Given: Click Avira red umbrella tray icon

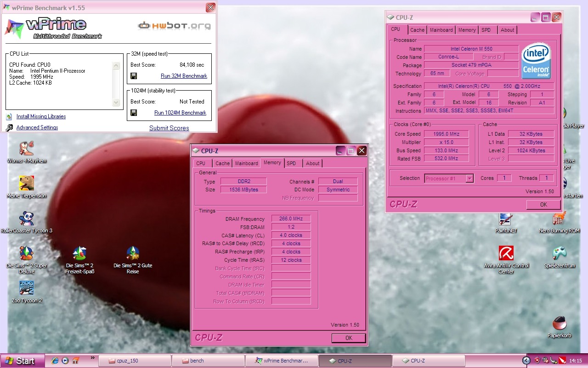Looking at the screenshot, I should pyautogui.click(x=561, y=361).
